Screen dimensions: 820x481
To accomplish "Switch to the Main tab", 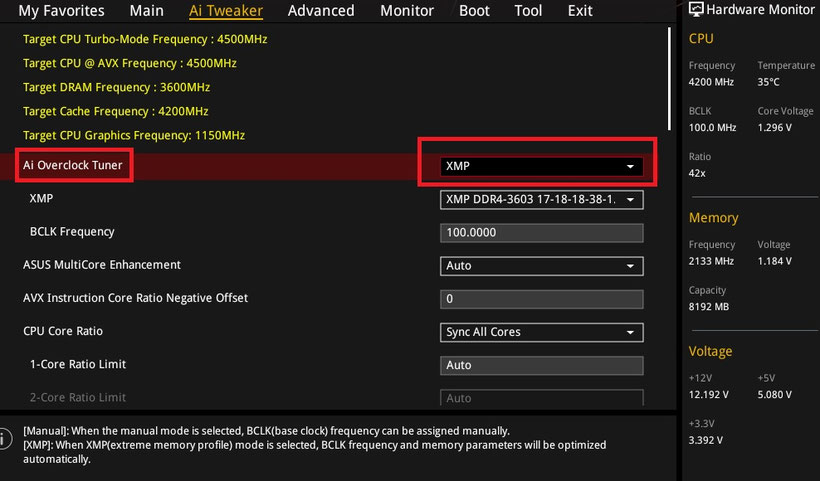I will click(x=146, y=11).
